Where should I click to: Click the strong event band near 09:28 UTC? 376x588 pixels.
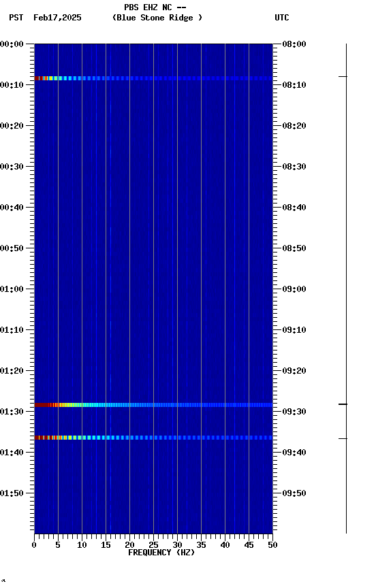coord(153,405)
